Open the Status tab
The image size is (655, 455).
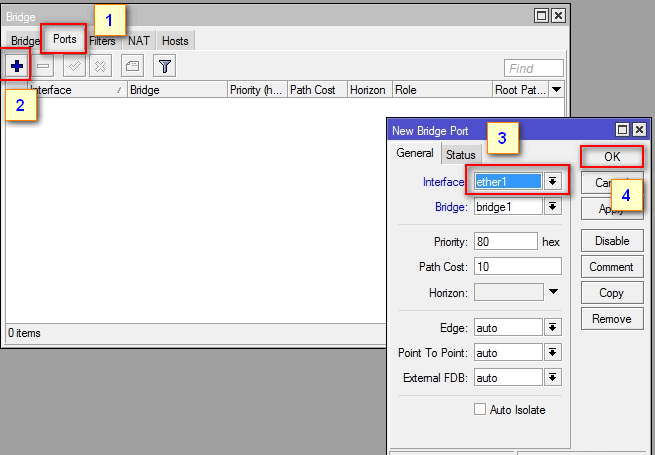(461, 155)
